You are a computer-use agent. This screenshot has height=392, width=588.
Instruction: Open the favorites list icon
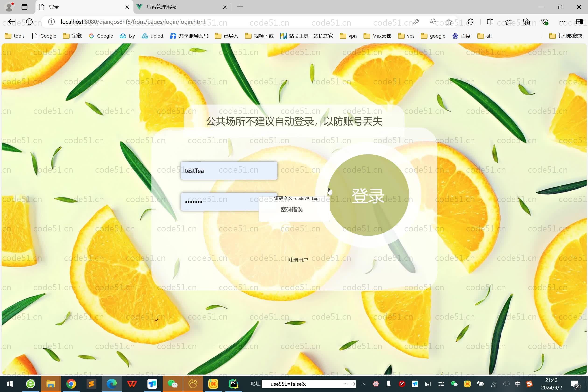pyautogui.click(x=508, y=22)
